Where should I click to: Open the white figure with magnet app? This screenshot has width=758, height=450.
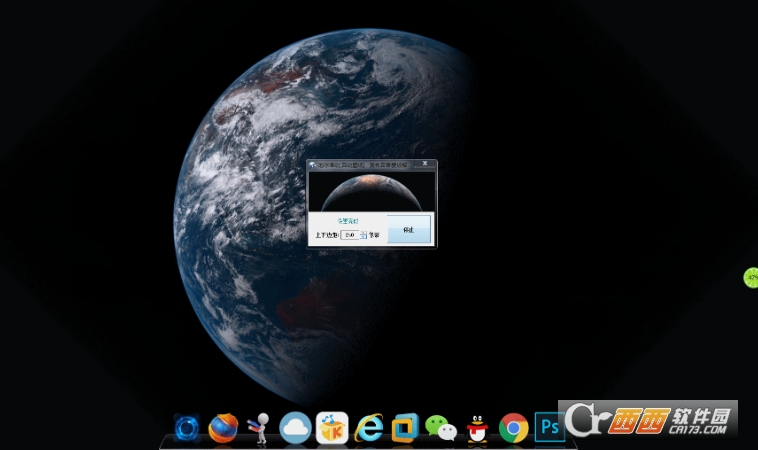[260, 428]
